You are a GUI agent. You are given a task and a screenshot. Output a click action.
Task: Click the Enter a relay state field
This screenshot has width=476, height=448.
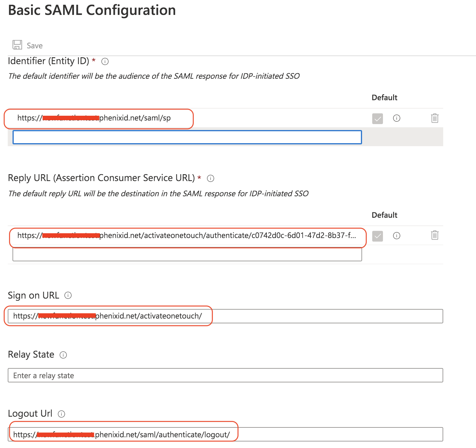coord(225,376)
